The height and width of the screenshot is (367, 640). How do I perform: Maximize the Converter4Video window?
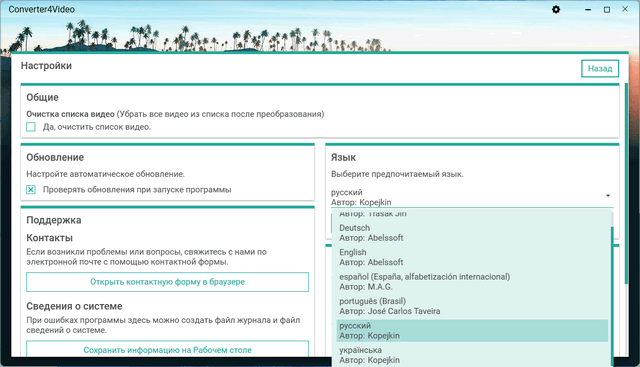click(x=607, y=9)
